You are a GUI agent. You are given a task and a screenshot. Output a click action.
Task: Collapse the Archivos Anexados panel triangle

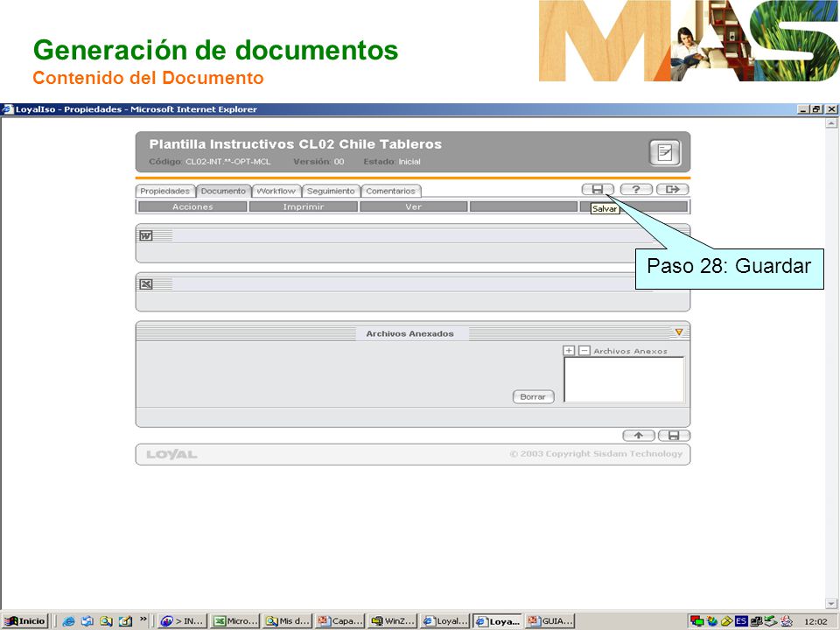[x=679, y=332]
